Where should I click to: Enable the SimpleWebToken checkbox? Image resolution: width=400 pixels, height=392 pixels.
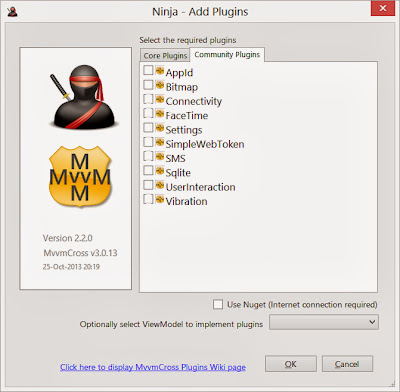[148, 142]
